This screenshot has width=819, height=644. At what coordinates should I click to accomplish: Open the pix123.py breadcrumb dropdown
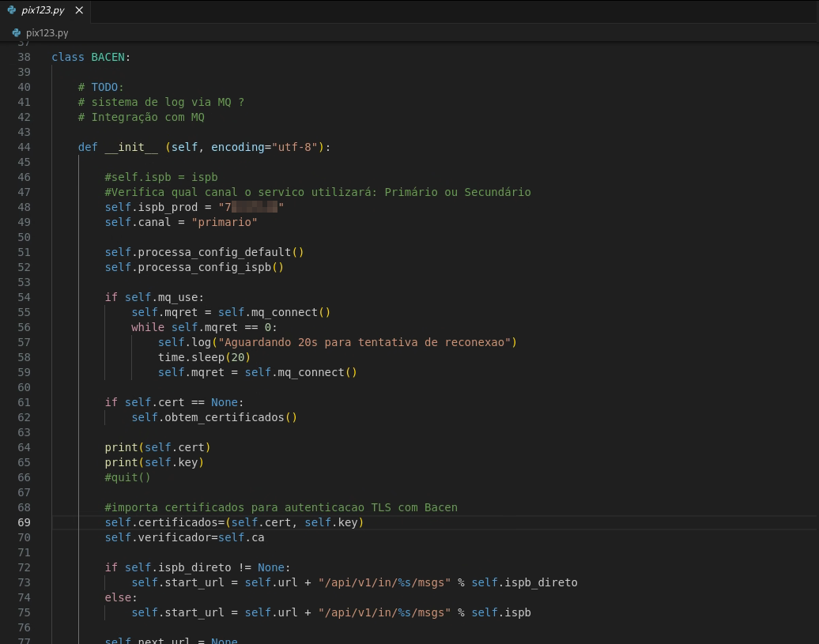(47, 32)
